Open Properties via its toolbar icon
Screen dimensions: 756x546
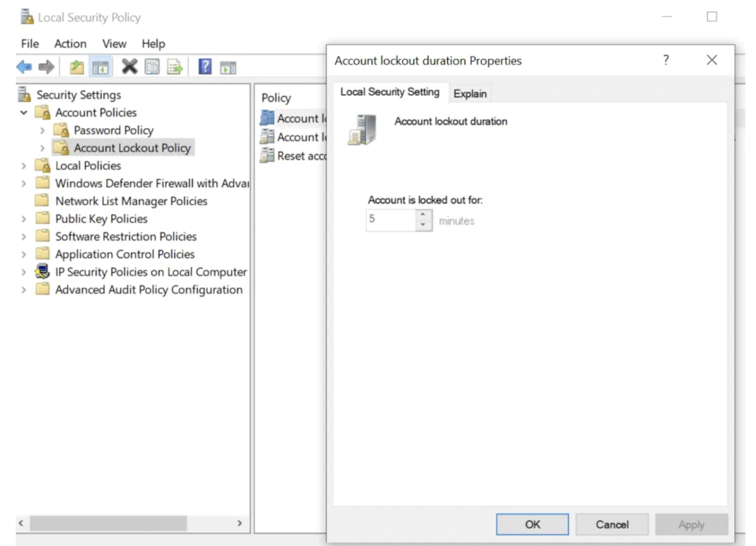pos(152,66)
